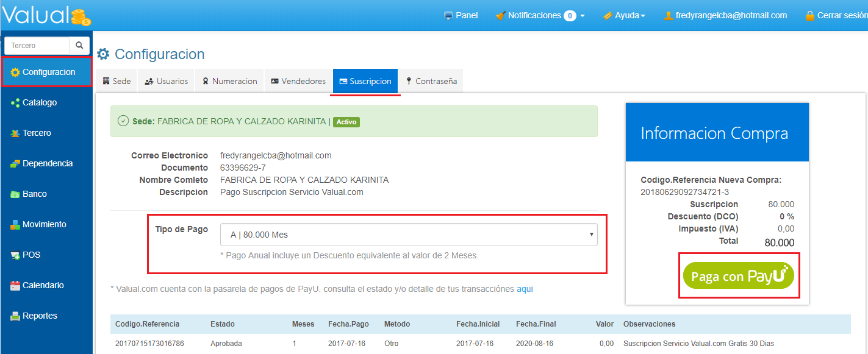Switch to the Usuarios tab

pos(167,81)
